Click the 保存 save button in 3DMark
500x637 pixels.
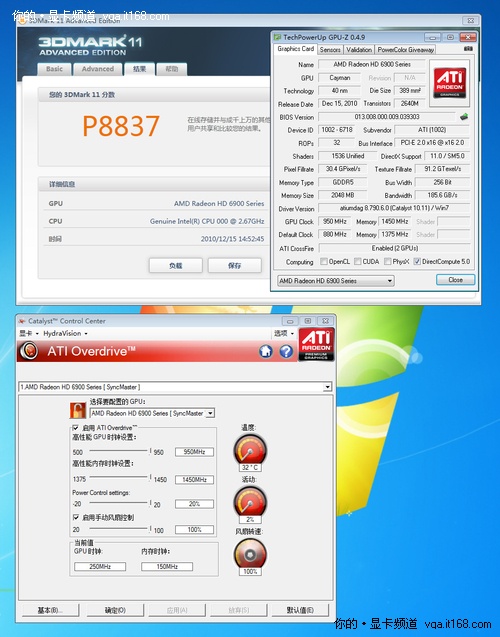(x=234, y=266)
